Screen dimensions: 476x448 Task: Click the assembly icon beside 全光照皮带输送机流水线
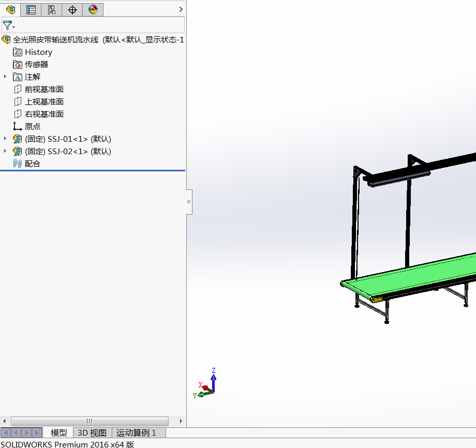pos(6,39)
